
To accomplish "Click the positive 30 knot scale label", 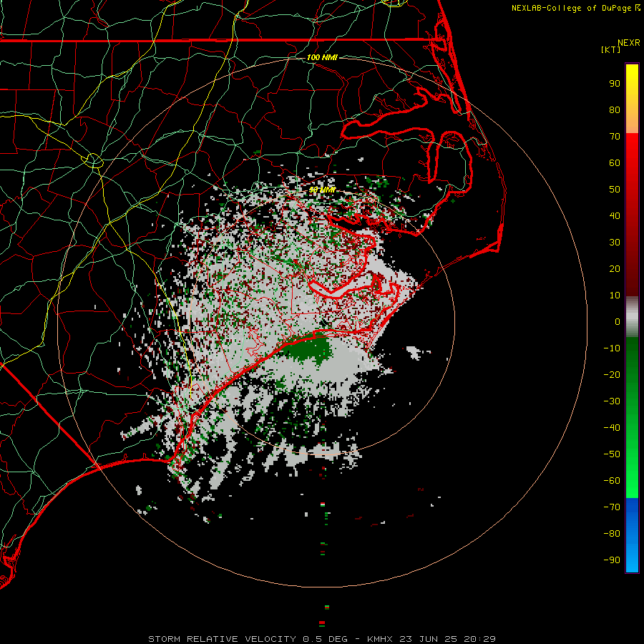I will pos(615,243).
